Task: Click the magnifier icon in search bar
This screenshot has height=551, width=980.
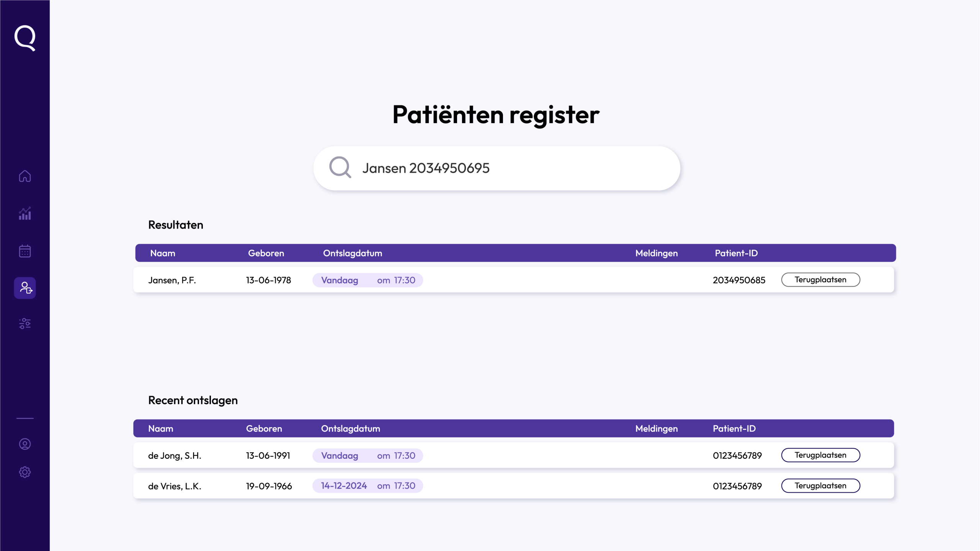Action: tap(340, 168)
